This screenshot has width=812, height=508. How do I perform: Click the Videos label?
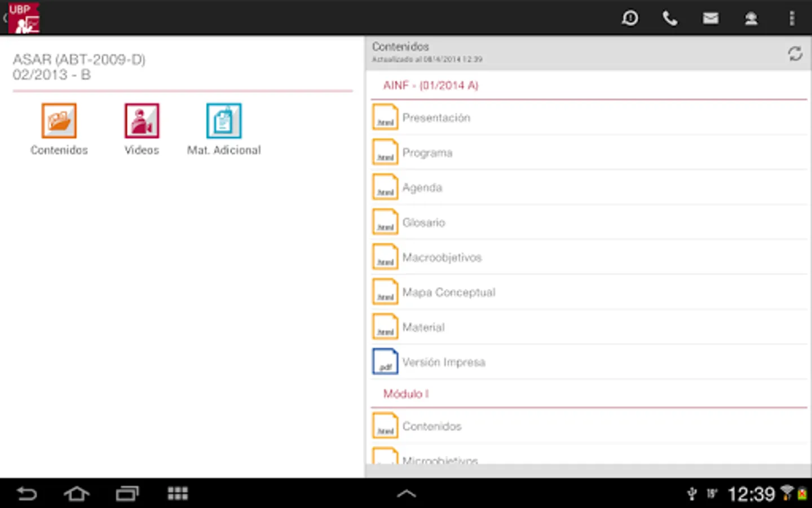[x=142, y=150]
